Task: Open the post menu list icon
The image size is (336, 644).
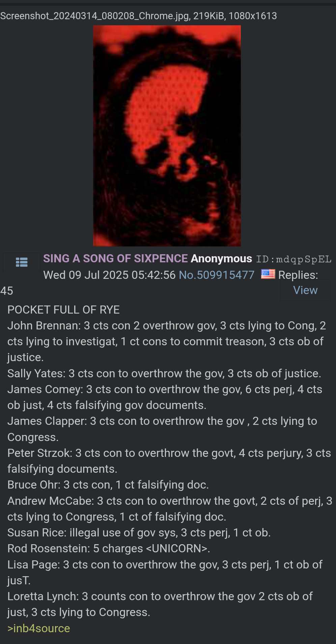Action: coord(22,262)
